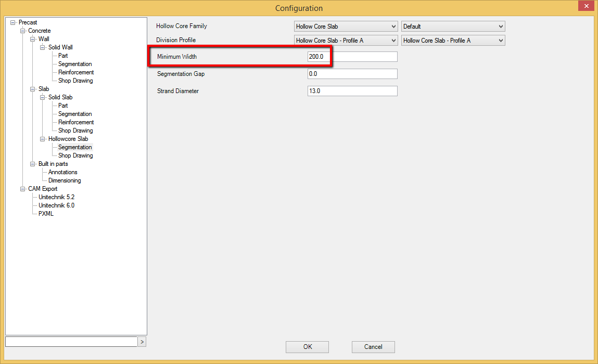Open the Dimensioning settings

point(64,180)
